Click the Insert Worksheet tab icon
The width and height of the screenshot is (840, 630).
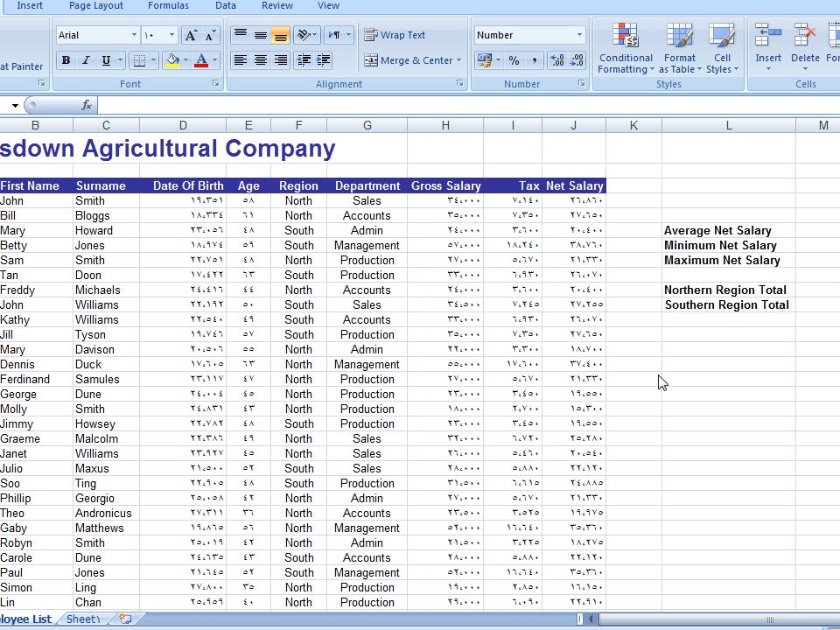[x=125, y=619]
